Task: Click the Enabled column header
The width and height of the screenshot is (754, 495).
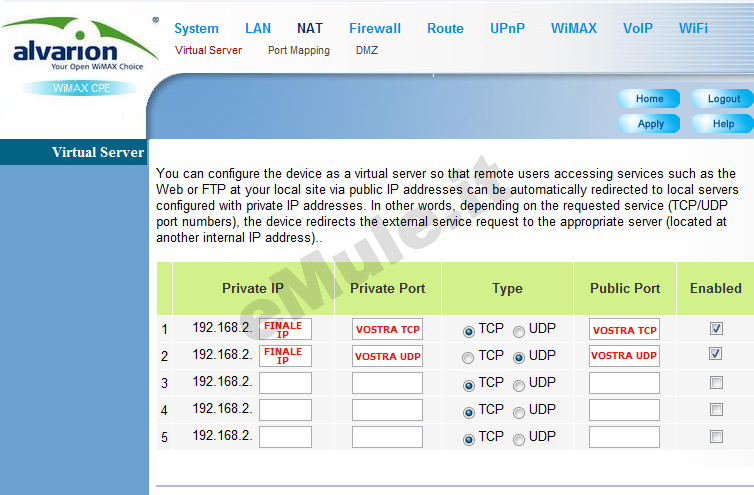Action: point(716,288)
